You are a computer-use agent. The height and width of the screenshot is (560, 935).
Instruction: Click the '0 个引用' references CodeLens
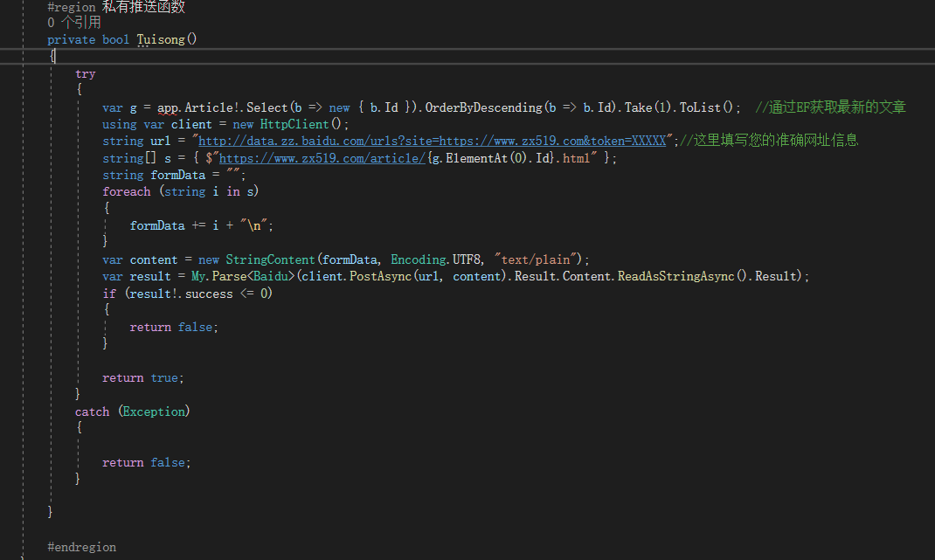[x=74, y=23]
